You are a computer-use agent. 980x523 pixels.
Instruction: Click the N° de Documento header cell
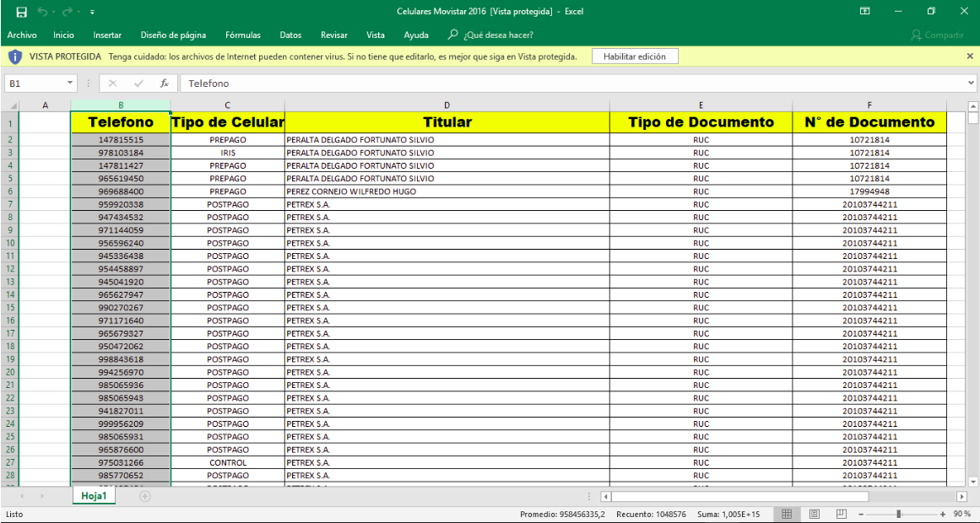(x=869, y=121)
